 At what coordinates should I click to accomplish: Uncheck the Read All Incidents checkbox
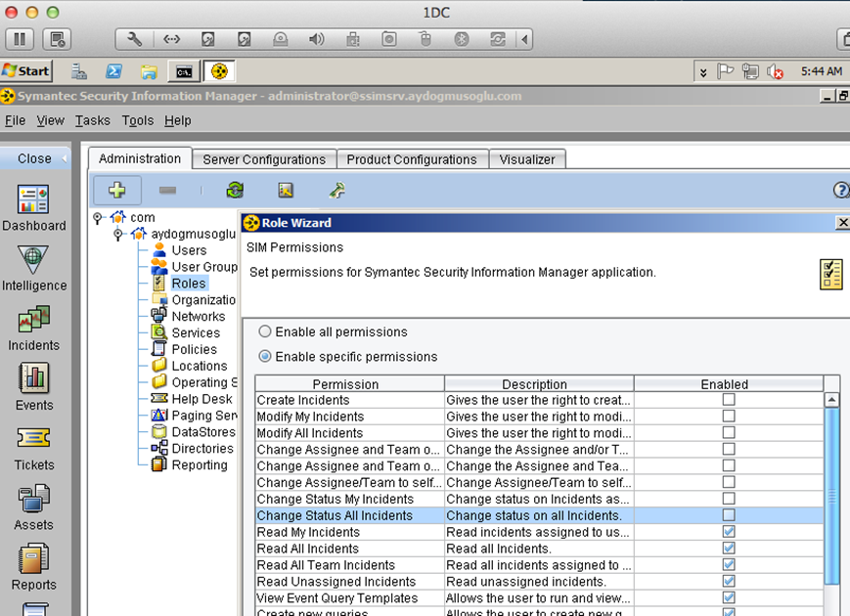click(x=729, y=549)
